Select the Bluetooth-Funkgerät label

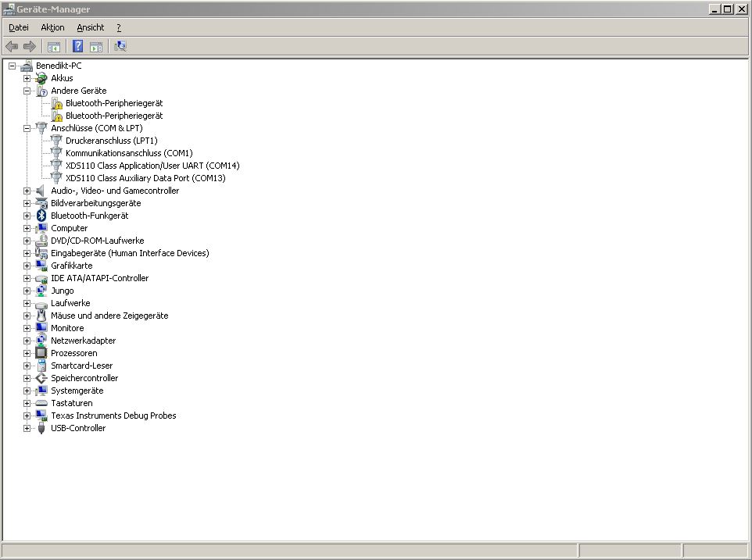pyautogui.click(x=90, y=216)
